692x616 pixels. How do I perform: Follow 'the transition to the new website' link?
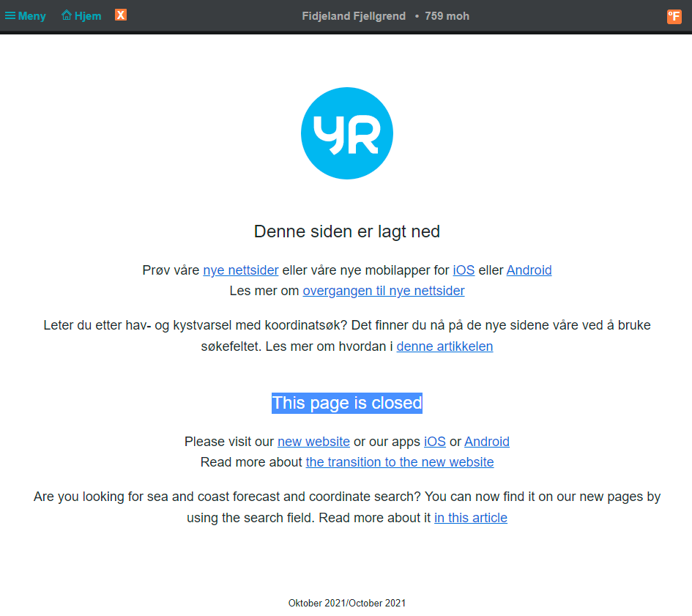[399, 462]
